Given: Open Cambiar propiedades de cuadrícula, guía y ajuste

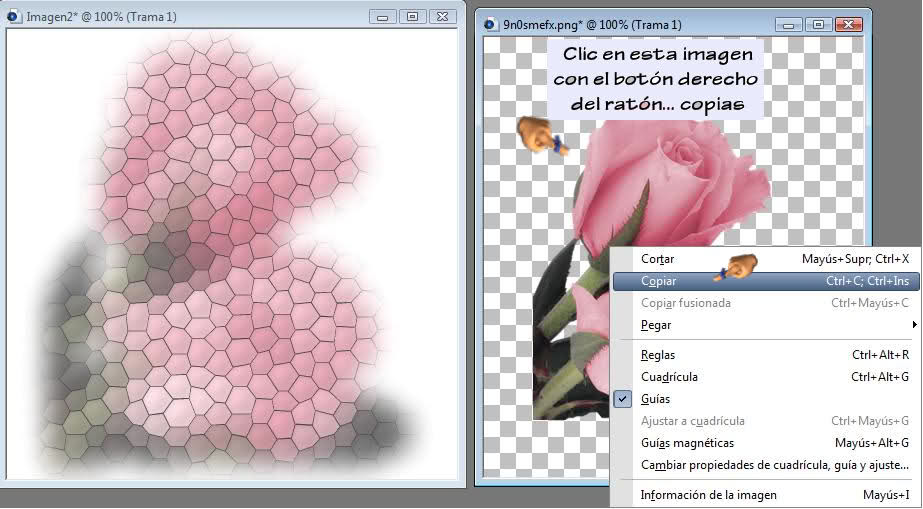Looking at the screenshot, I should click(x=765, y=465).
